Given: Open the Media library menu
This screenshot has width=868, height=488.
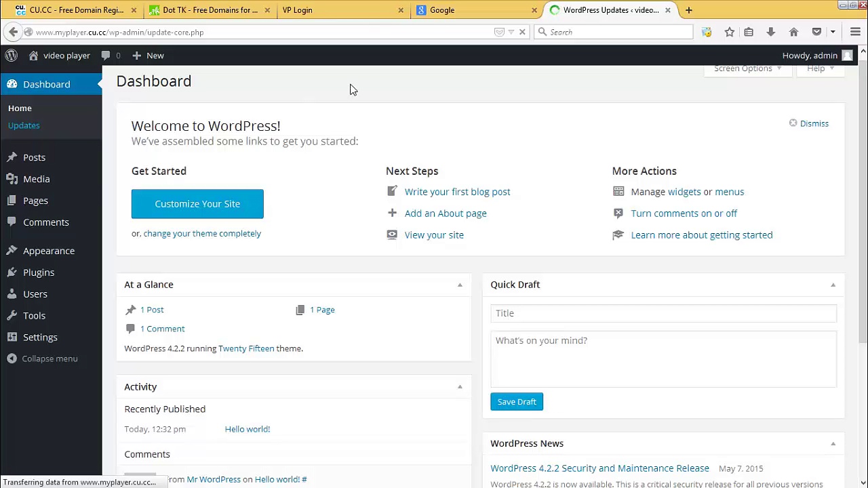Looking at the screenshot, I should pyautogui.click(x=36, y=179).
